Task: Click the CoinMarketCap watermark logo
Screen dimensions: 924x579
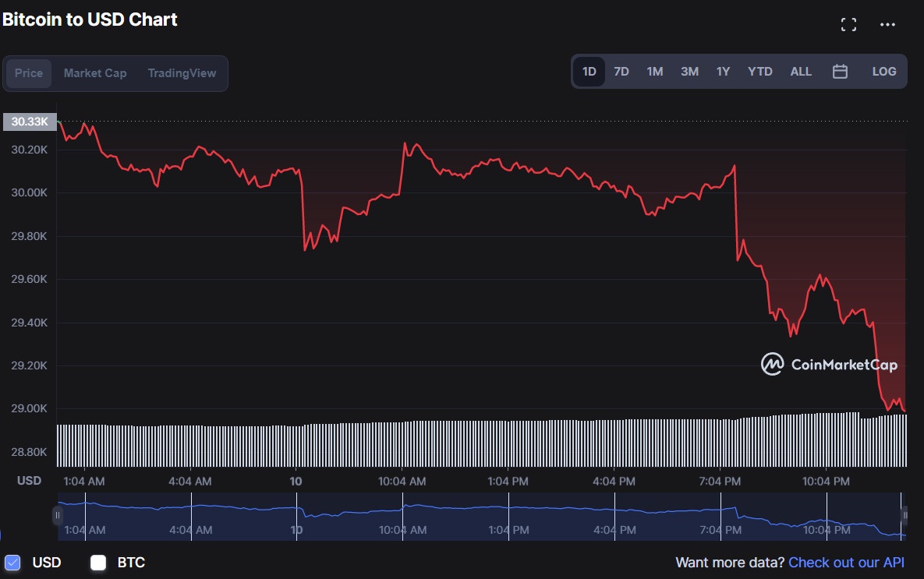Action: (x=829, y=364)
